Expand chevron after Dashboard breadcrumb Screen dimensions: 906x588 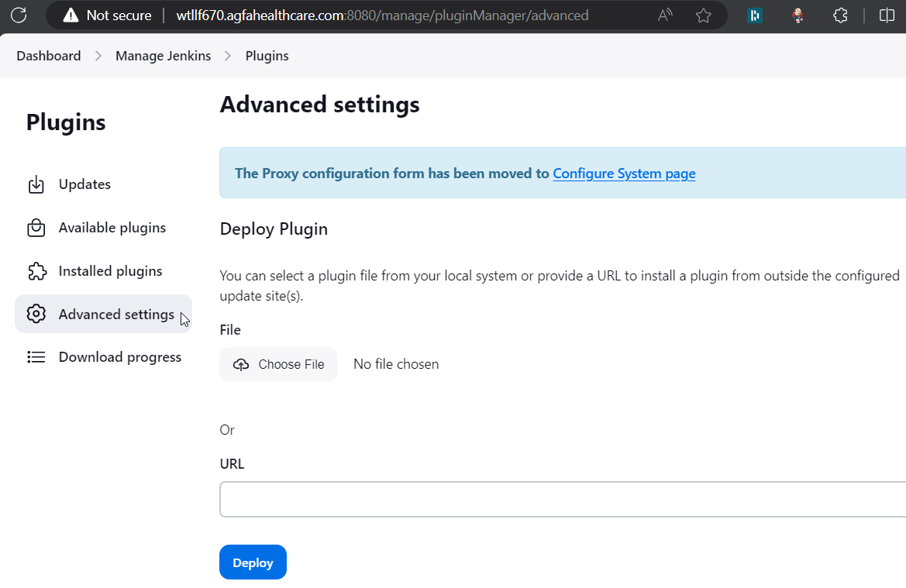pos(98,56)
